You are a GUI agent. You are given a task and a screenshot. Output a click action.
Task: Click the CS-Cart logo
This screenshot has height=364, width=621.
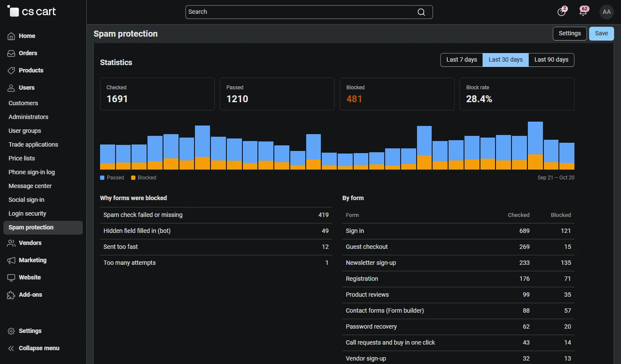(31, 12)
